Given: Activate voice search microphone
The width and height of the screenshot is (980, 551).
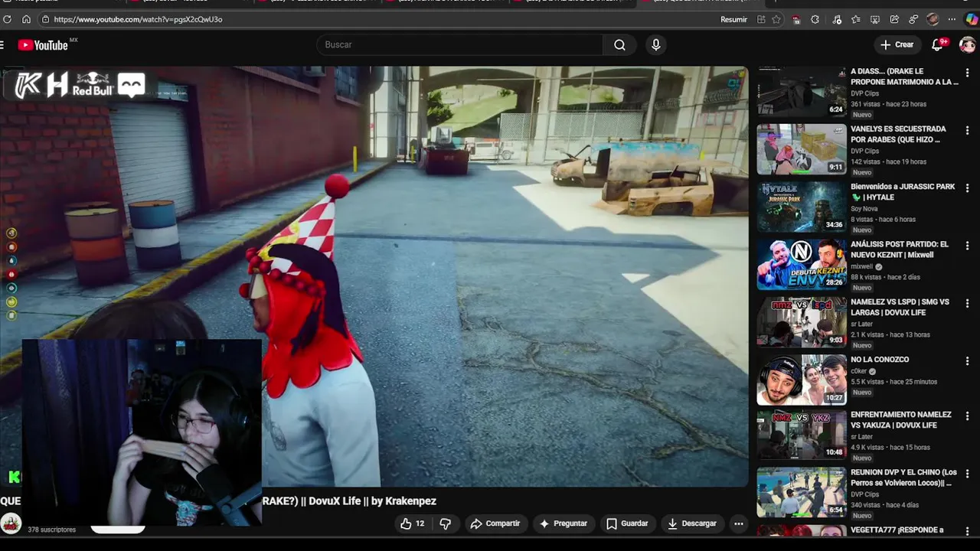Looking at the screenshot, I should [x=655, y=45].
